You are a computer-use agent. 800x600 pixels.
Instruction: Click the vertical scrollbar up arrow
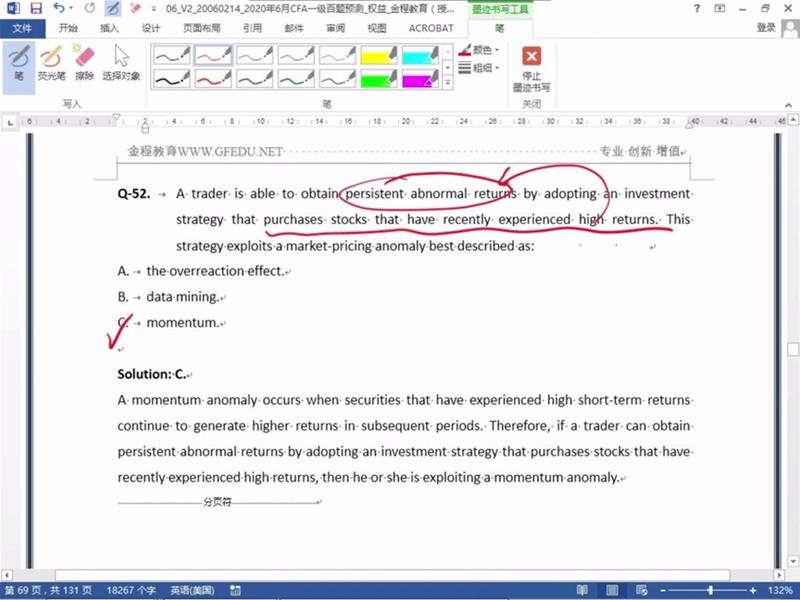point(793,120)
